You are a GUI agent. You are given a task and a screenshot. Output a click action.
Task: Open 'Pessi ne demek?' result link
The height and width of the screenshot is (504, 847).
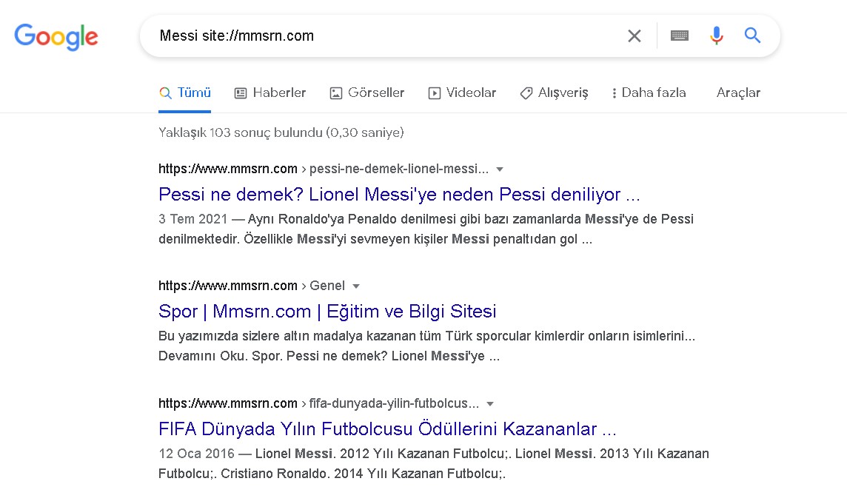point(399,195)
